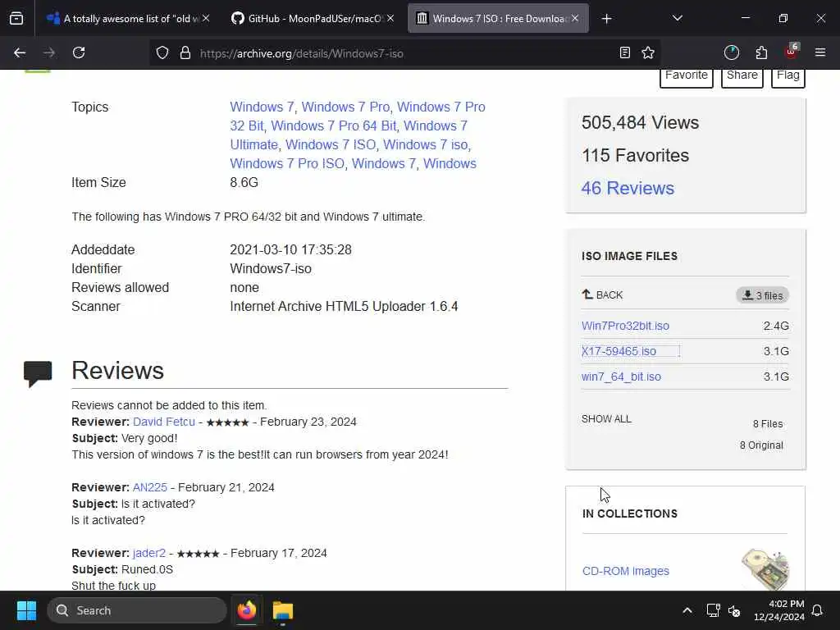Open topic Windows 7 Pro 32 Bit
Screen dimensions: 840x630
click(x=358, y=116)
